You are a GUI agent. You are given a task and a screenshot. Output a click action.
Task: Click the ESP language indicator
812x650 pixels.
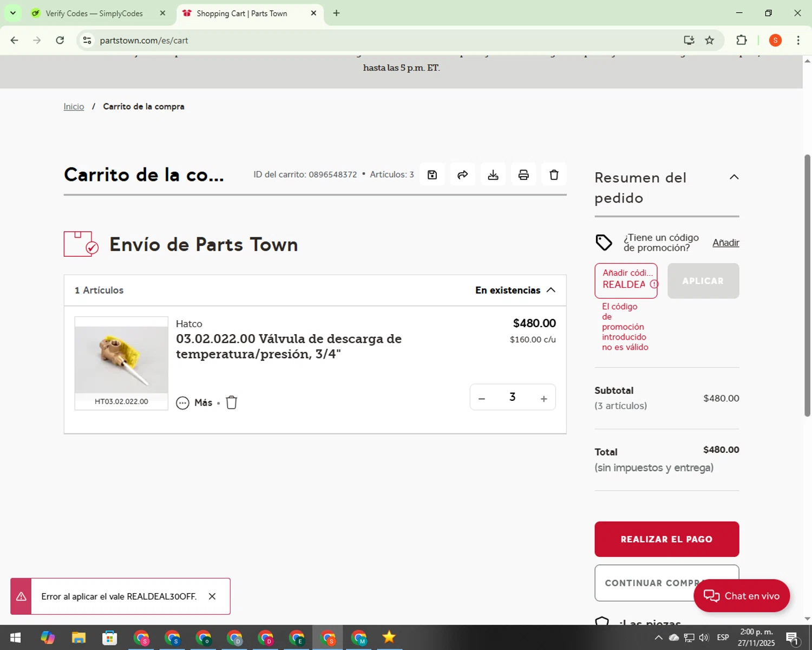pyautogui.click(x=723, y=638)
